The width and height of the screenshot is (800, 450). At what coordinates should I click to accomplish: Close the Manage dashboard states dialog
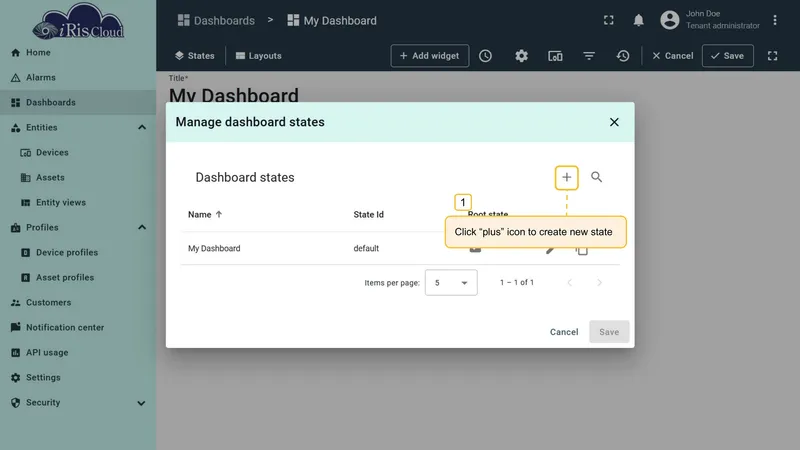(x=614, y=122)
